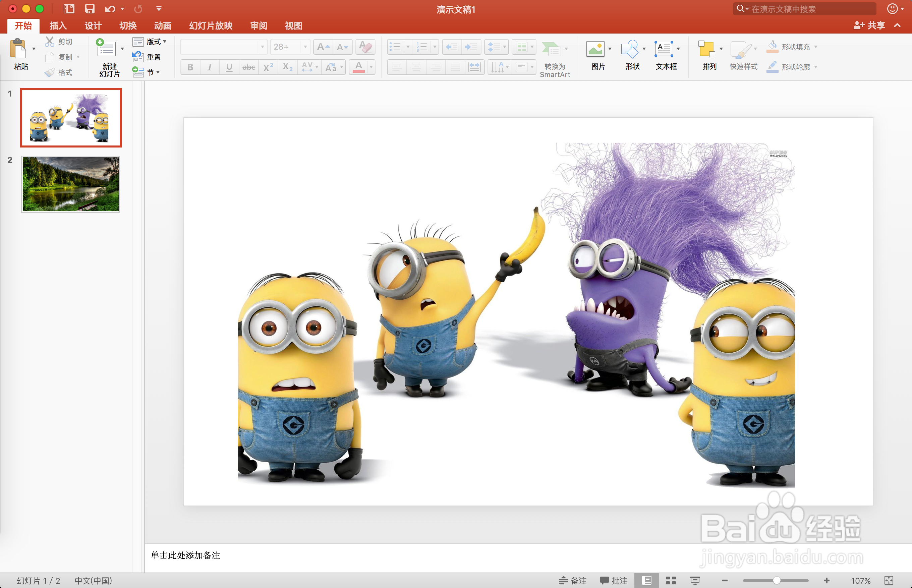Switch to the 动画 tab
The width and height of the screenshot is (912, 588).
163,25
